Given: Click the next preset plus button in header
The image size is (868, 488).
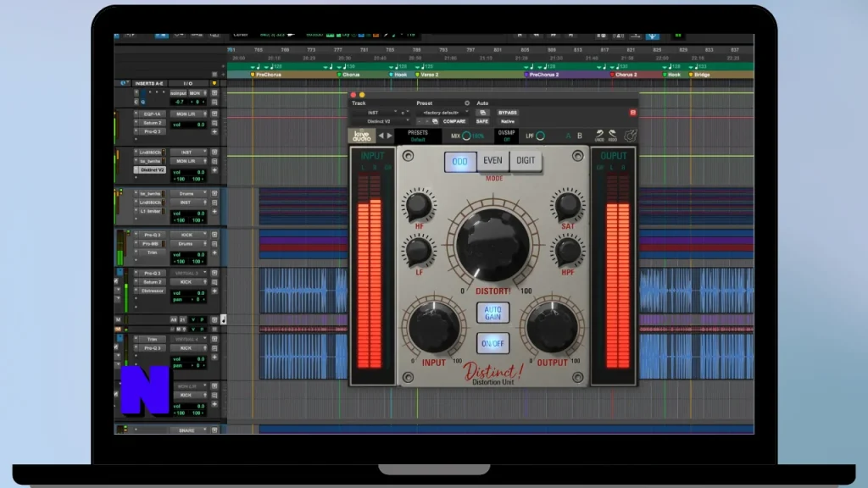Looking at the screenshot, I should [427, 121].
